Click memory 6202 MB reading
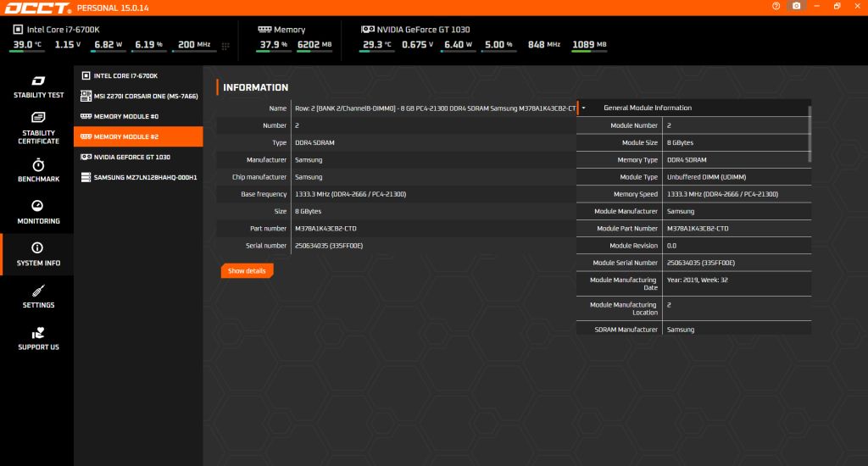868x466 pixels. 314,44
